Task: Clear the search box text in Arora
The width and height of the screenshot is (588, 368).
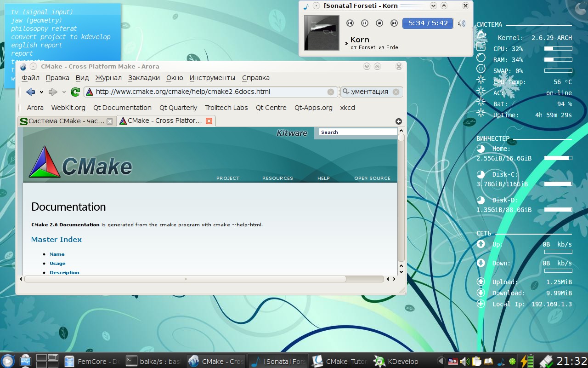Action: point(396,92)
